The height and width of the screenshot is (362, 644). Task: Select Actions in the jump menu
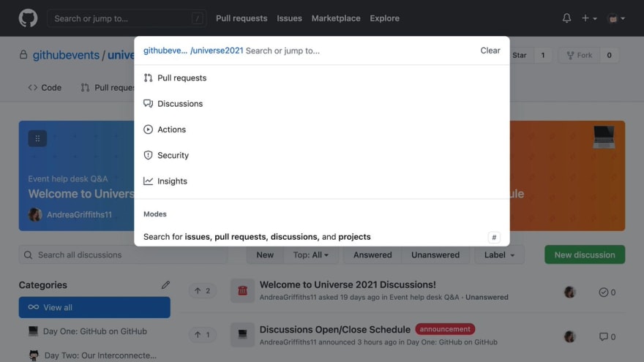[321, 129]
